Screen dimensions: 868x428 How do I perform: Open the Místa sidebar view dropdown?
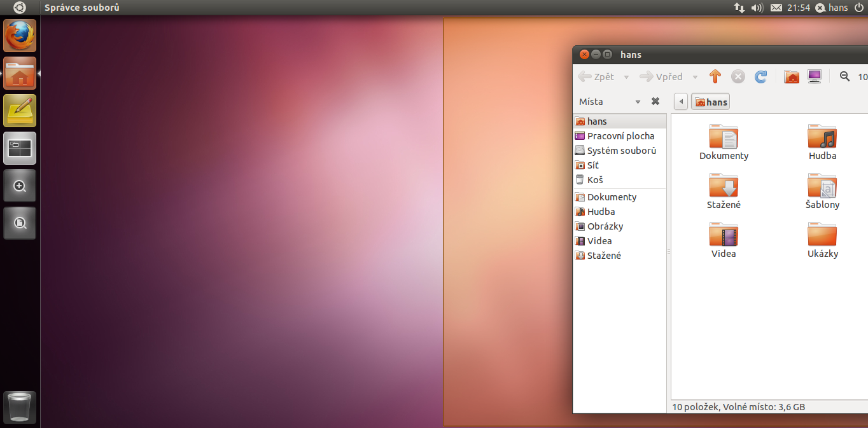pyautogui.click(x=610, y=102)
